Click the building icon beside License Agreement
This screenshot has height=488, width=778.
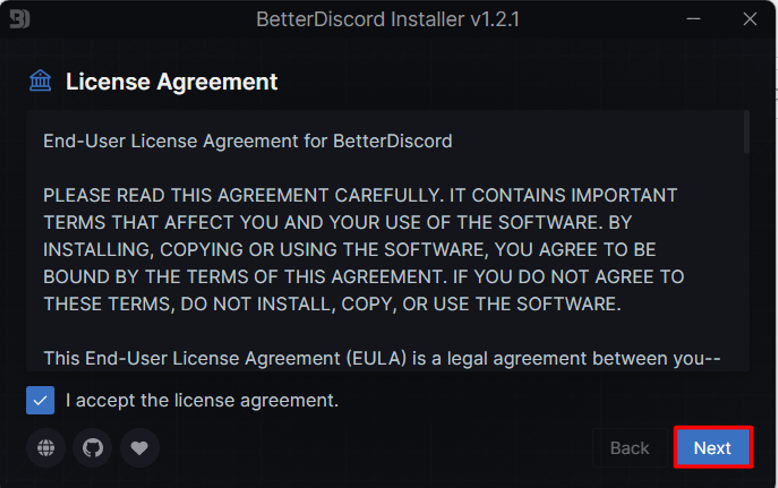(40, 81)
